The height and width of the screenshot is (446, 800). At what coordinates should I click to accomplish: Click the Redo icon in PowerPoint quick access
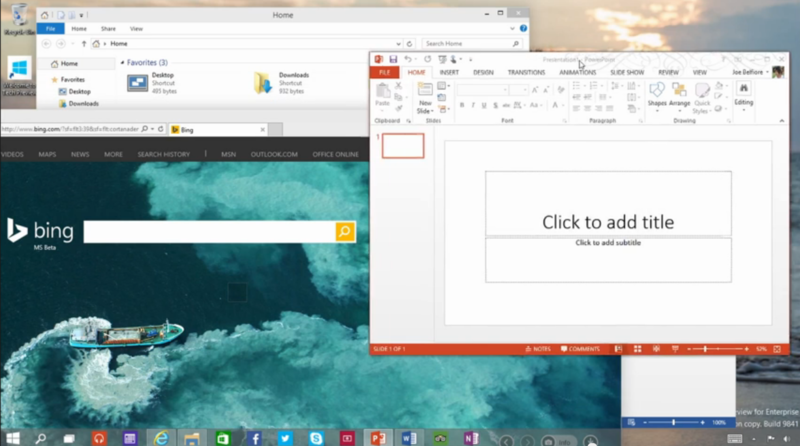(x=428, y=59)
